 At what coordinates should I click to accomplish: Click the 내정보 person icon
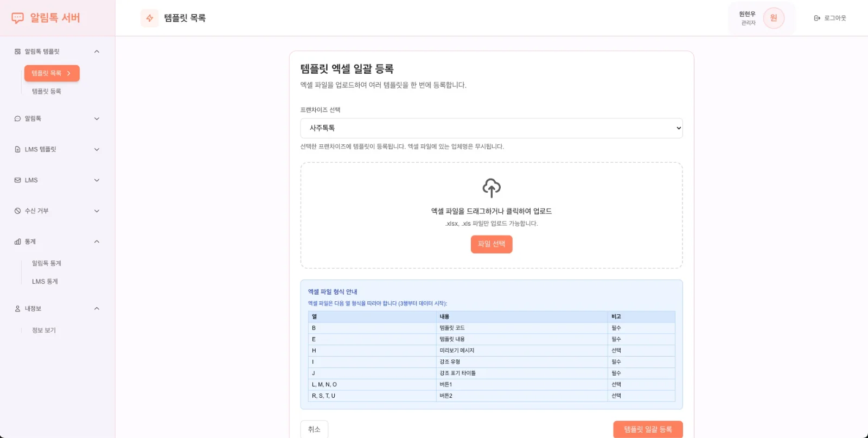tap(17, 308)
